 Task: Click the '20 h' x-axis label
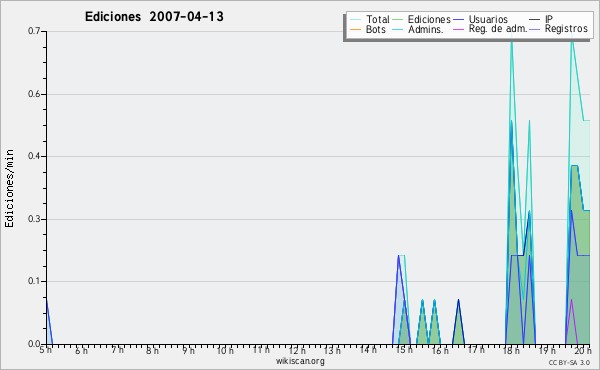(x=583, y=350)
